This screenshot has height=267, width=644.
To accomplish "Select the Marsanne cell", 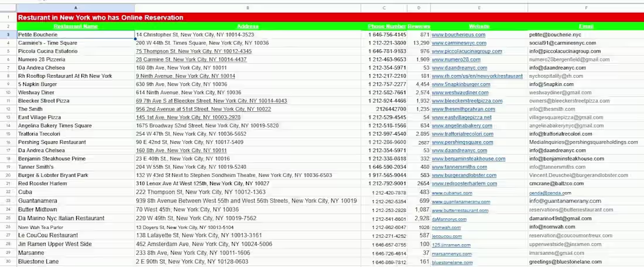I will tap(76, 252).
